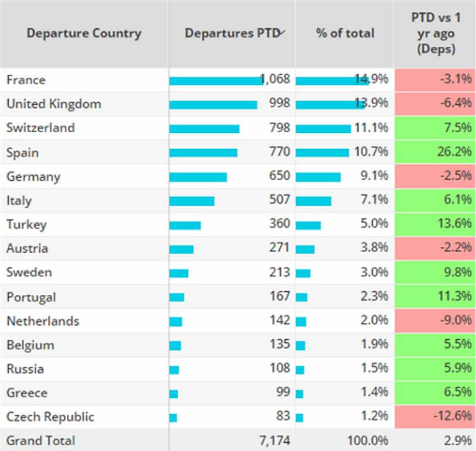Select the Sweden country name

(x=29, y=272)
